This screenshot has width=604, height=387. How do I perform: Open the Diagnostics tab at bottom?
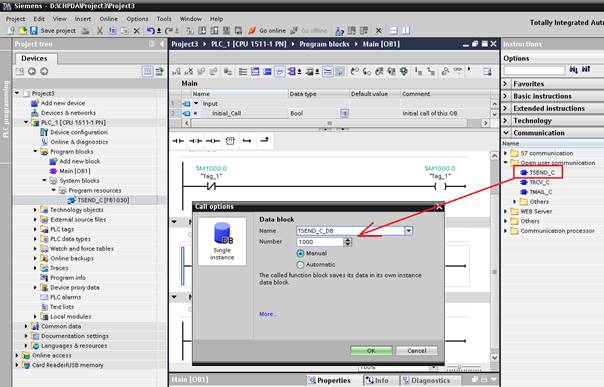426,380
